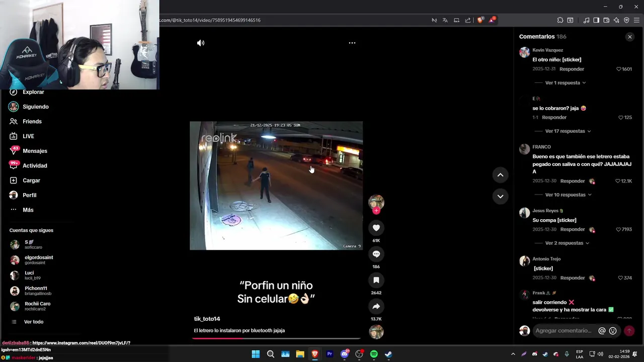This screenshot has height=362, width=644.
Task: Open Kevin Vazquez commenter profile
Action: coord(547,50)
